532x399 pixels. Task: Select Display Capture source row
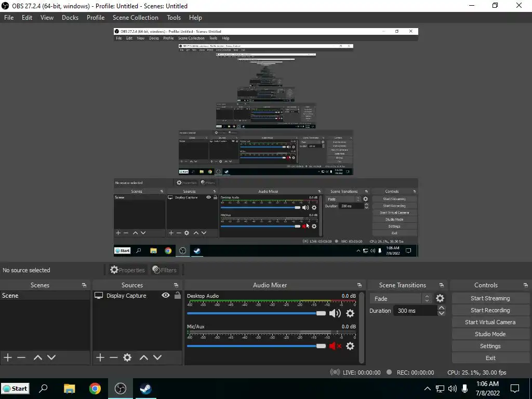coord(137,296)
